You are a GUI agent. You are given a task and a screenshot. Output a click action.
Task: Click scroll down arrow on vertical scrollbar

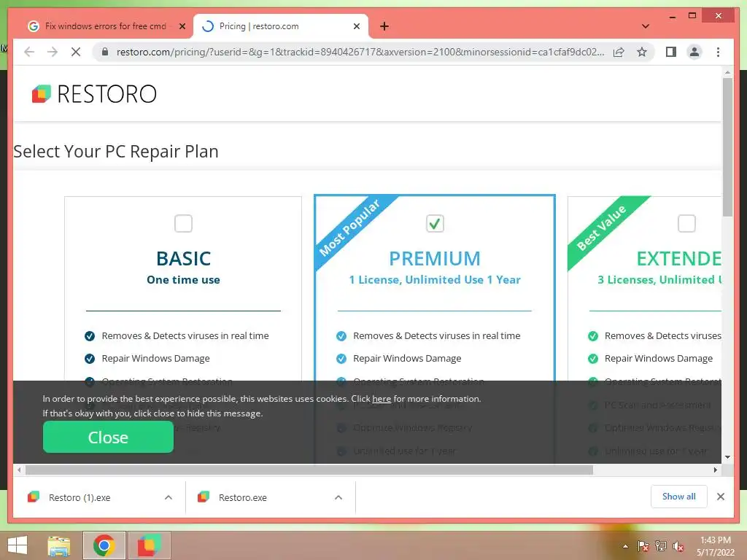coord(727,457)
